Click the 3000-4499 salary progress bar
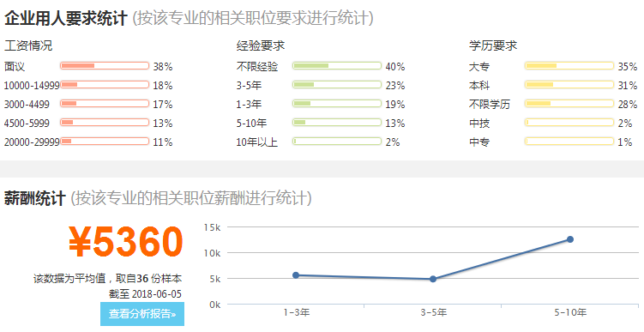Viewport: 644px width, 332px height. 105,104
